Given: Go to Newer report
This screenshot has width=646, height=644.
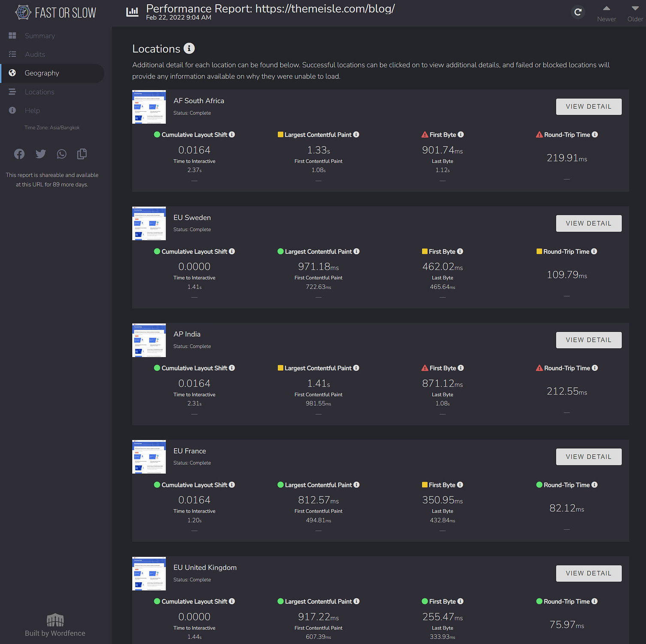Looking at the screenshot, I should [607, 14].
